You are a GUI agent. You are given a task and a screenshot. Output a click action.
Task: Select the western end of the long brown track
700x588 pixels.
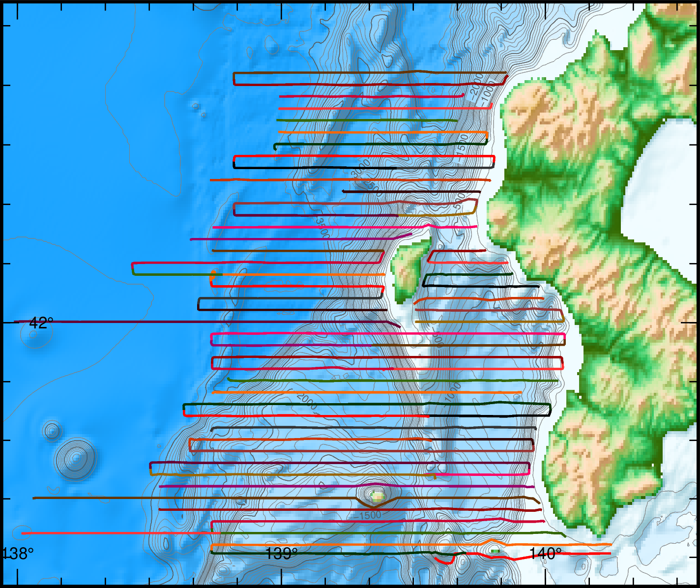(34, 498)
